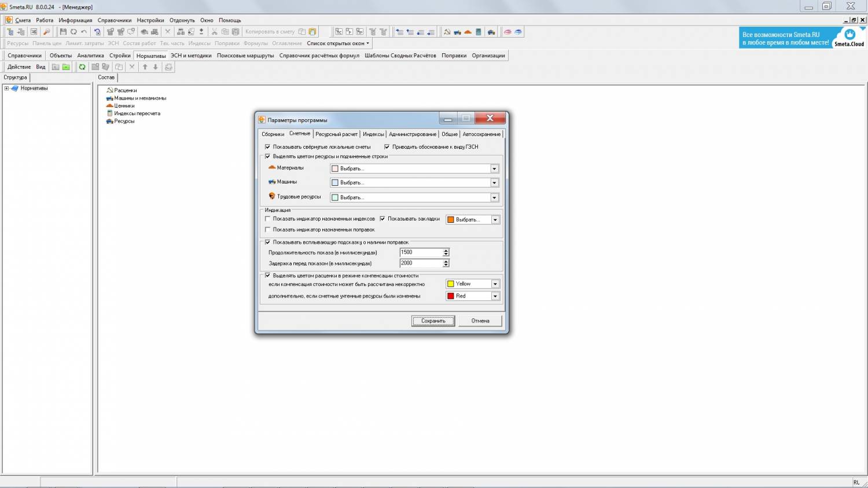Open the Администрирование tab
The width and height of the screenshot is (868, 488).
[413, 134]
